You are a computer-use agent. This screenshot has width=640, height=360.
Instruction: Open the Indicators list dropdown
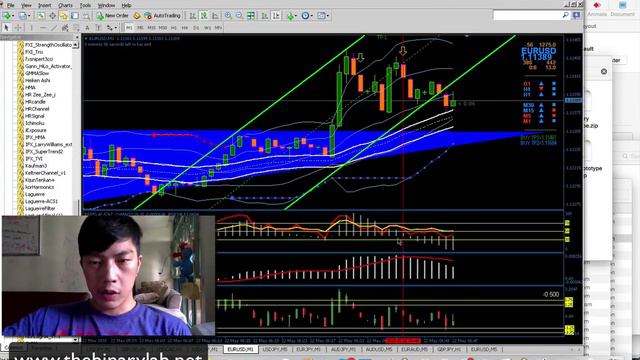point(291,16)
